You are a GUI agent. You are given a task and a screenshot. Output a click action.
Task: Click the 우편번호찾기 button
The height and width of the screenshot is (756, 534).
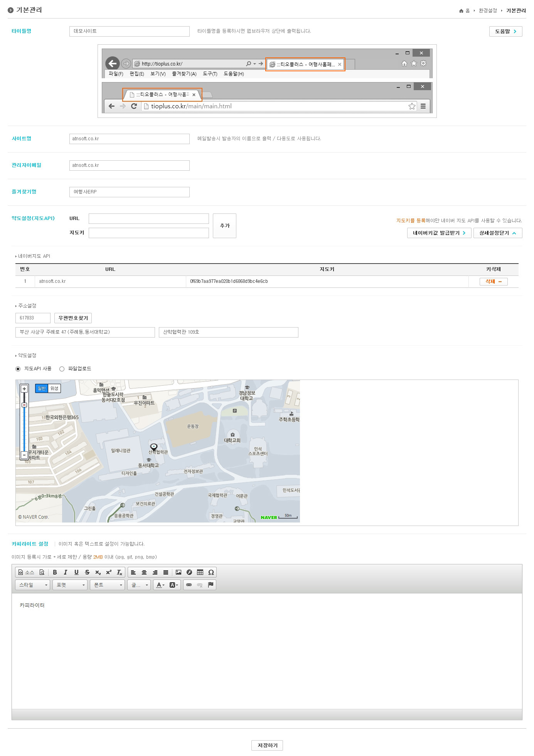click(x=73, y=318)
